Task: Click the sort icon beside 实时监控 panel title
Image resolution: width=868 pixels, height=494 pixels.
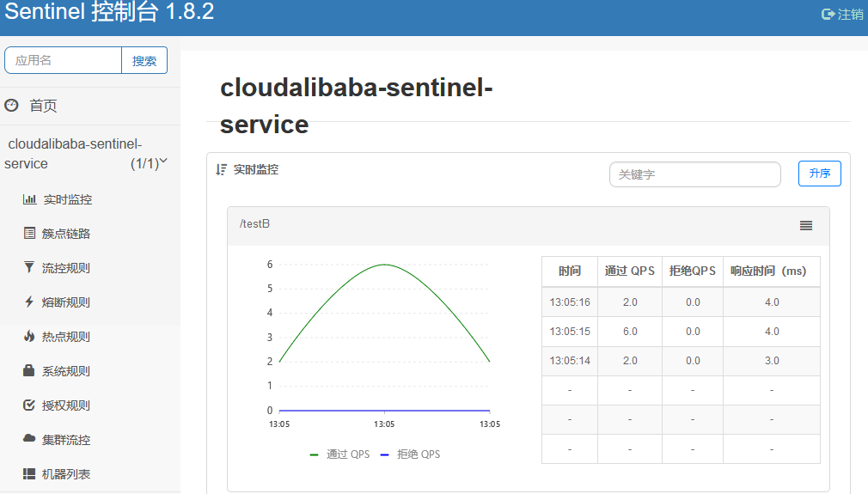Action: coord(221,170)
